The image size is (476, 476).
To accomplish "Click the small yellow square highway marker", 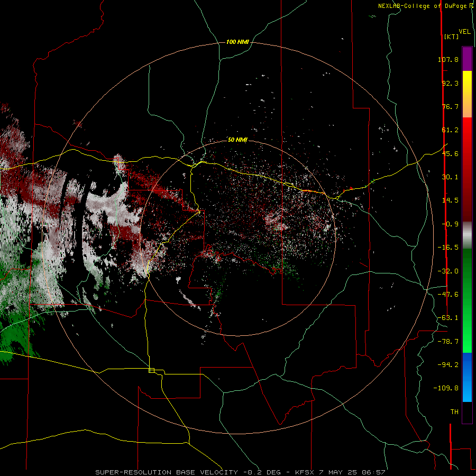I will (x=151, y=370).
